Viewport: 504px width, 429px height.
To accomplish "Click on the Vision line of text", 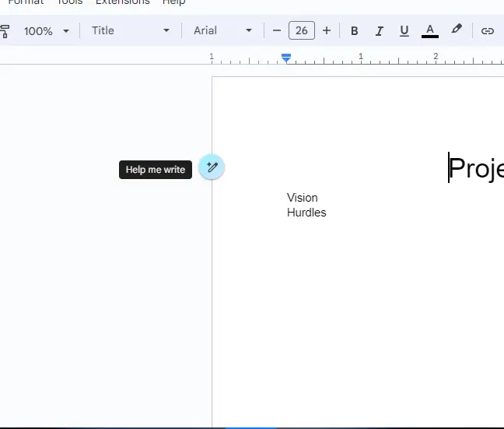I will (303, 198).
